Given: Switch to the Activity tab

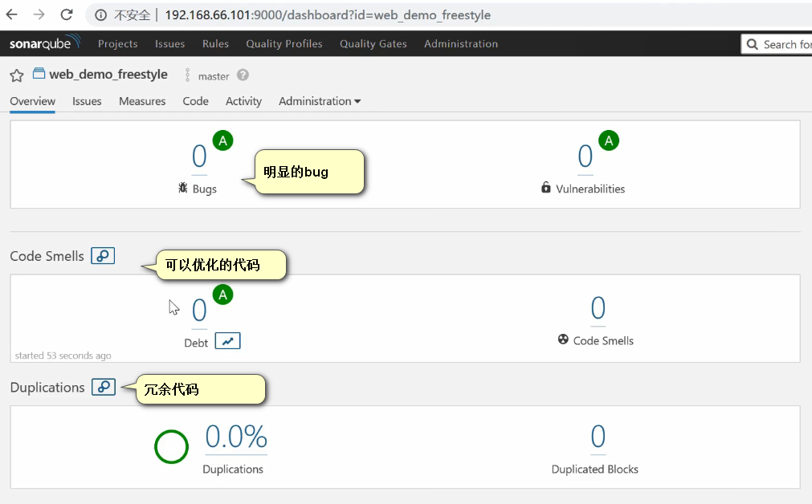Looking at the screenshot, I should 243,101.
